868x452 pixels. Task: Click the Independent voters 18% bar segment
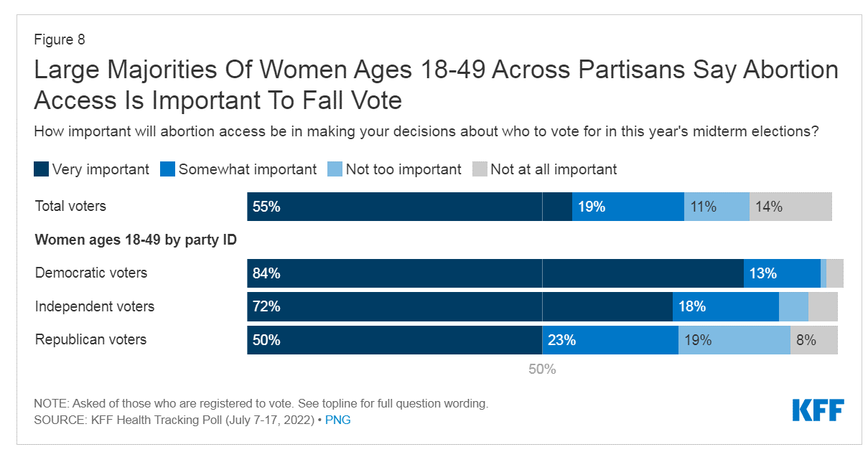725,306
